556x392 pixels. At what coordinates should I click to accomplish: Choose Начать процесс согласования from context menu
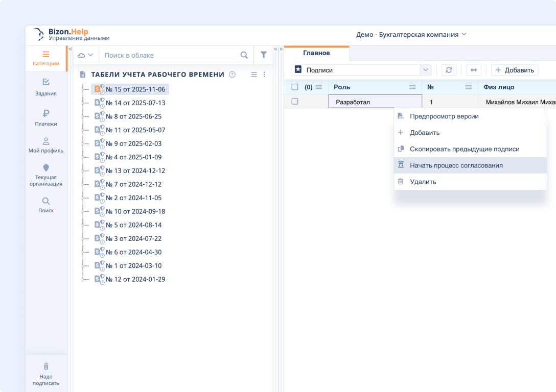coord(456,165)
